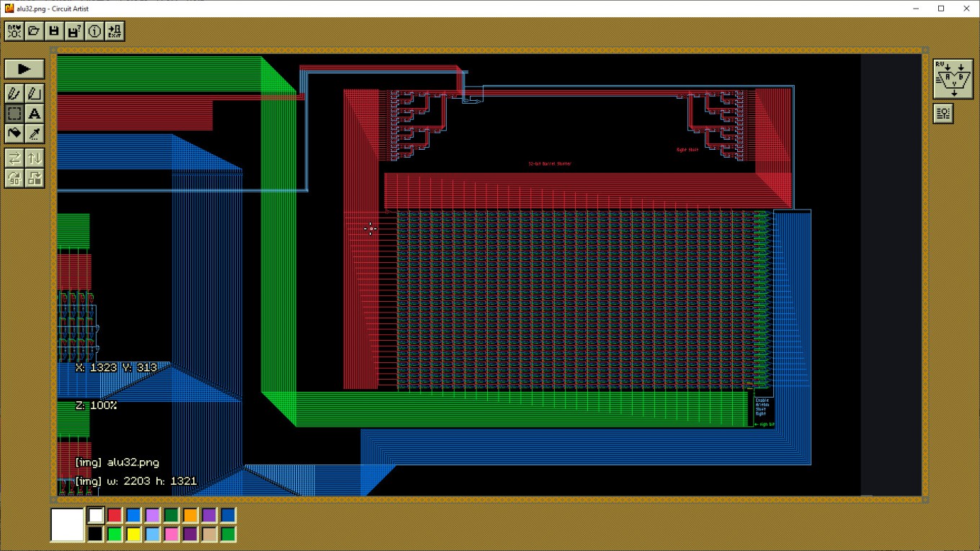
Task: Open the ALU component panel icon
Action: point(953,79)
